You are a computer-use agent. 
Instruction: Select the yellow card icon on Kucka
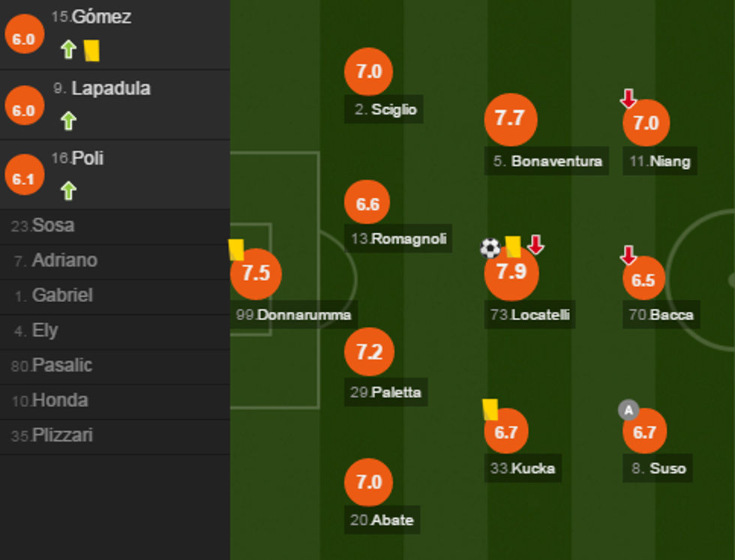point(491,409)
